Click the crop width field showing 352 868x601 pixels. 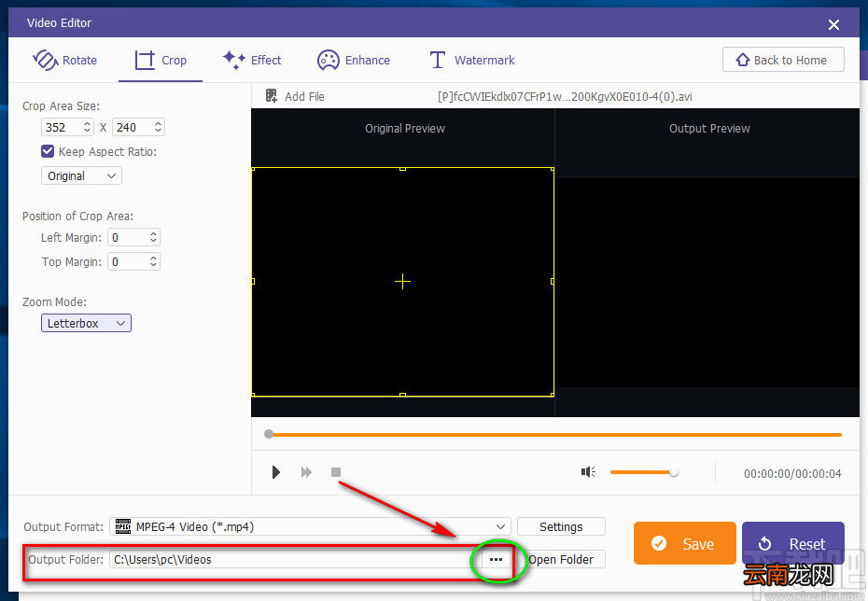click(67, 127)
